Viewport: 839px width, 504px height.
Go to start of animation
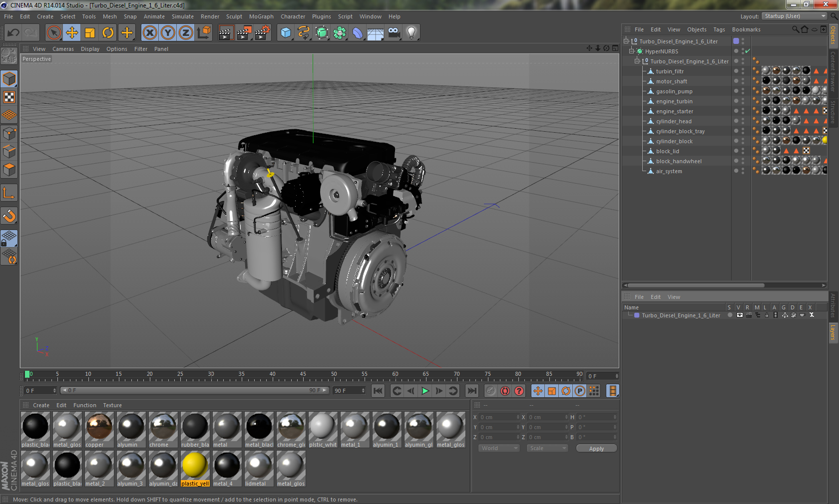(378, 391)
